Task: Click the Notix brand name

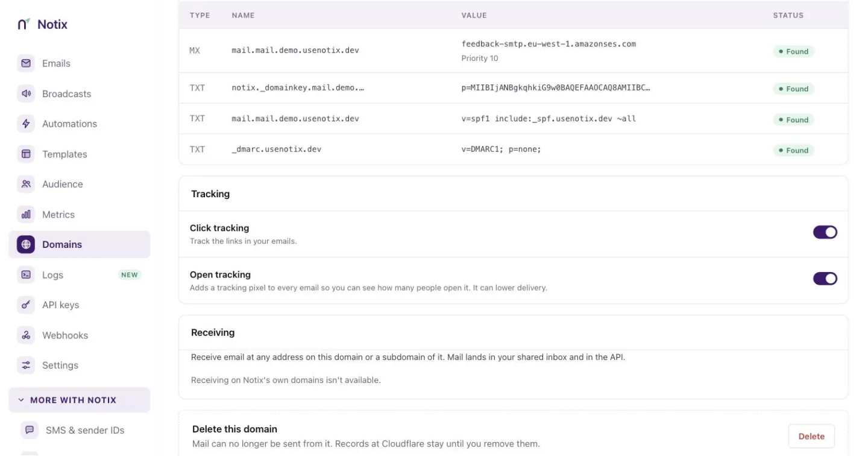Action: point(52,24)
